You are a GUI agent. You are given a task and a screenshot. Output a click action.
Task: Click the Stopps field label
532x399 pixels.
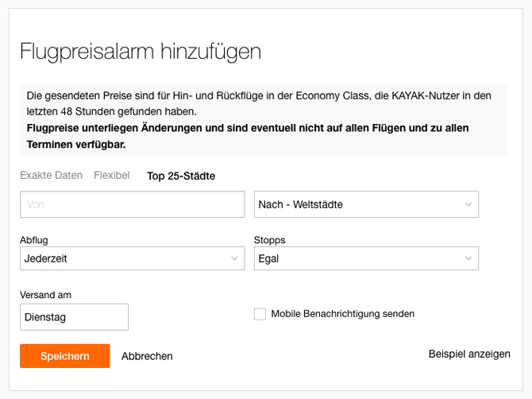(x=269, y=239)
